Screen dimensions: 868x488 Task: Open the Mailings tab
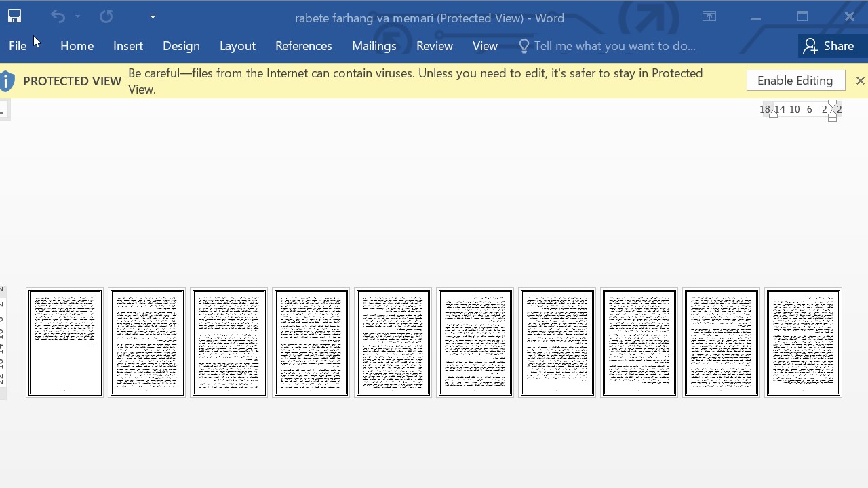click(374, 46)
